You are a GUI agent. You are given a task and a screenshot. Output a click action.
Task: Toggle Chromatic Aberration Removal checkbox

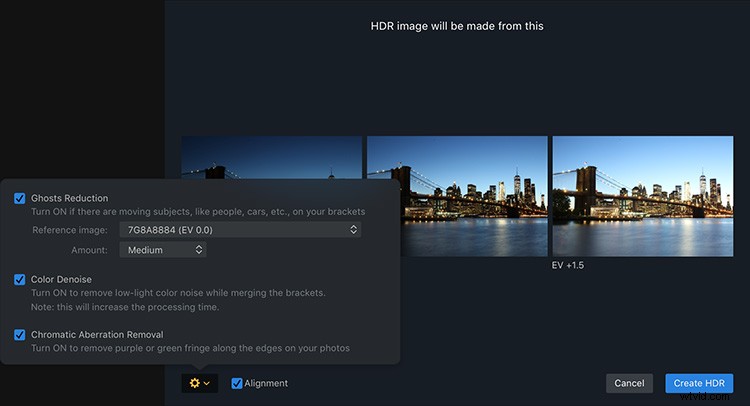20,335
